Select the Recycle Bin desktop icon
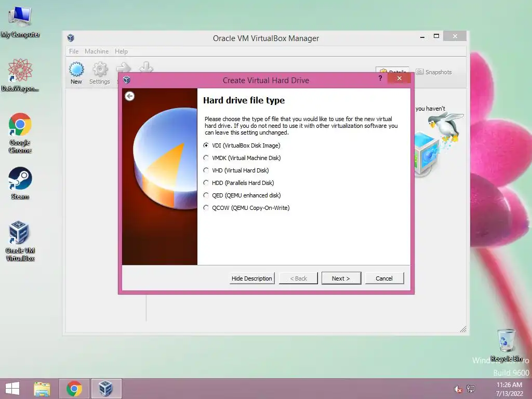The image size is (532, 399). tap(506, 345)
